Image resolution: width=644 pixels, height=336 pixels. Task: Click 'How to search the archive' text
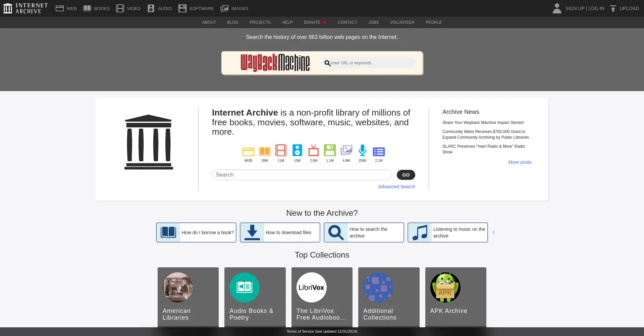[368, 232]
